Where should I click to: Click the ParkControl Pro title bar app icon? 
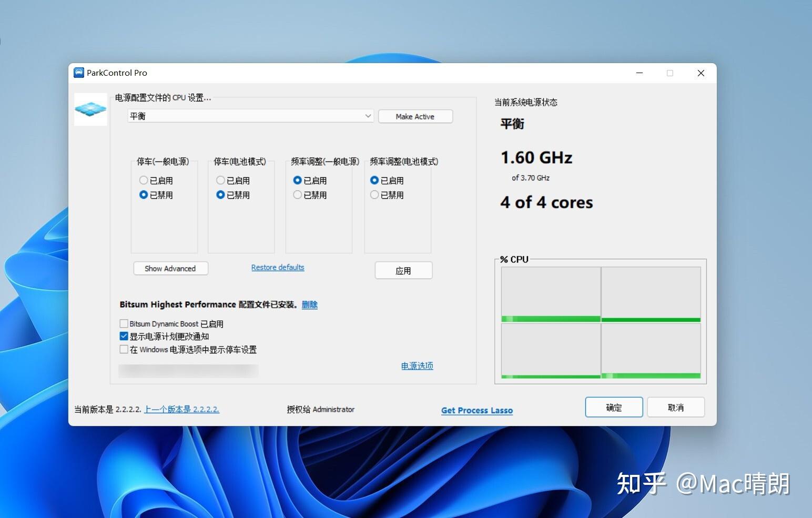pos(79,73)
